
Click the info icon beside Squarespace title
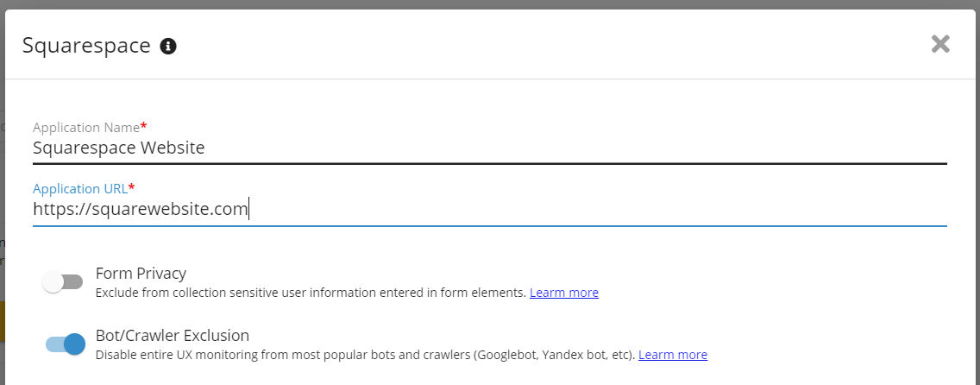pos(169,46)
